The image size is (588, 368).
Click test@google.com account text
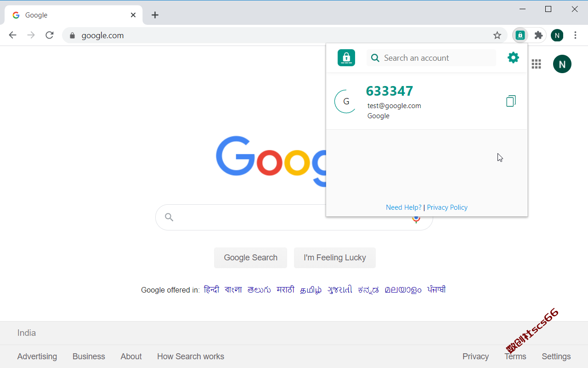tap(394, 106)
